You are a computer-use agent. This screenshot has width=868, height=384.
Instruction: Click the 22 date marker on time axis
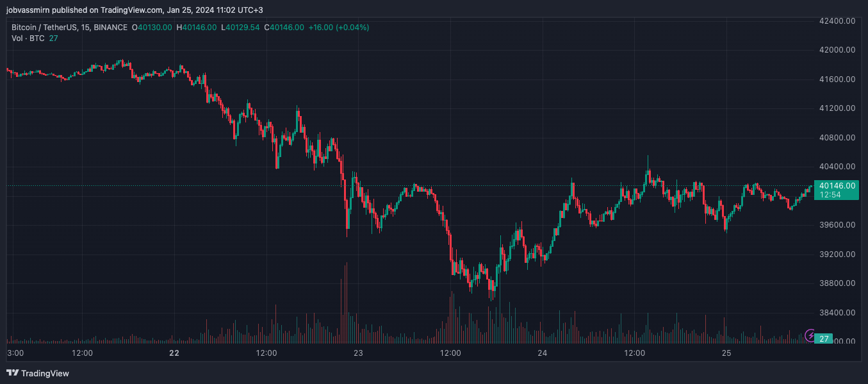[x=174, y=353]
